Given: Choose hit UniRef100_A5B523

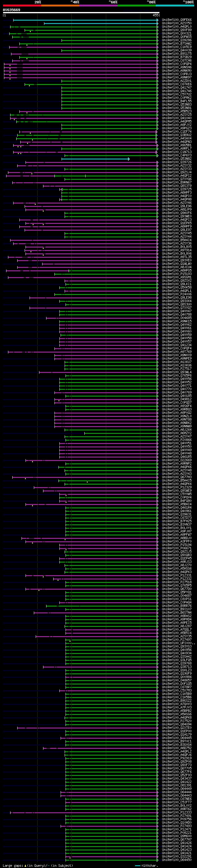Looking at the screenshot, I should [177, 111].
